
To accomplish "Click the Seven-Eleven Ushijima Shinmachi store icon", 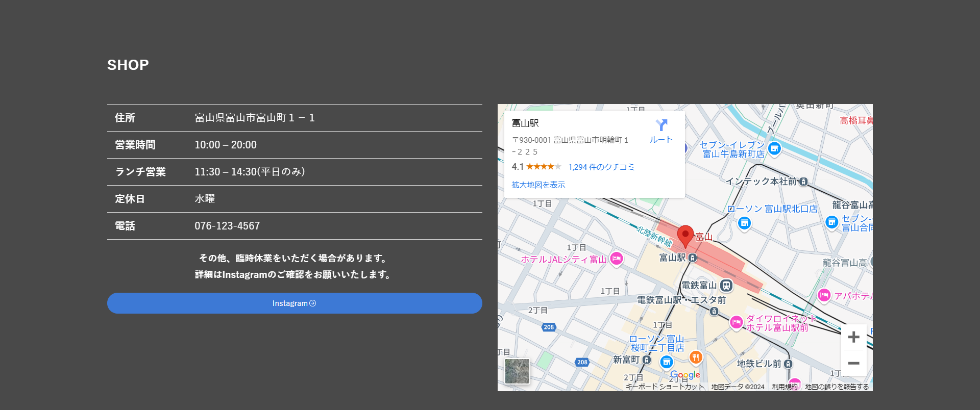I will pos(774,148).
